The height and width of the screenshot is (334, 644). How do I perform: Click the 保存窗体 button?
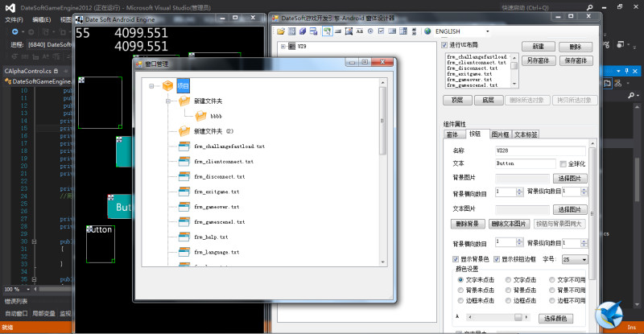(x=575, y=60)
